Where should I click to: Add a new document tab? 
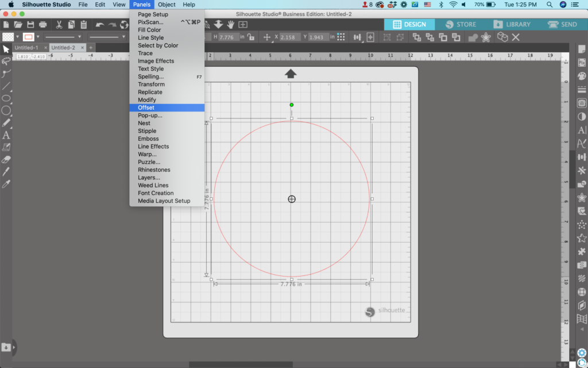click(91, 48)
